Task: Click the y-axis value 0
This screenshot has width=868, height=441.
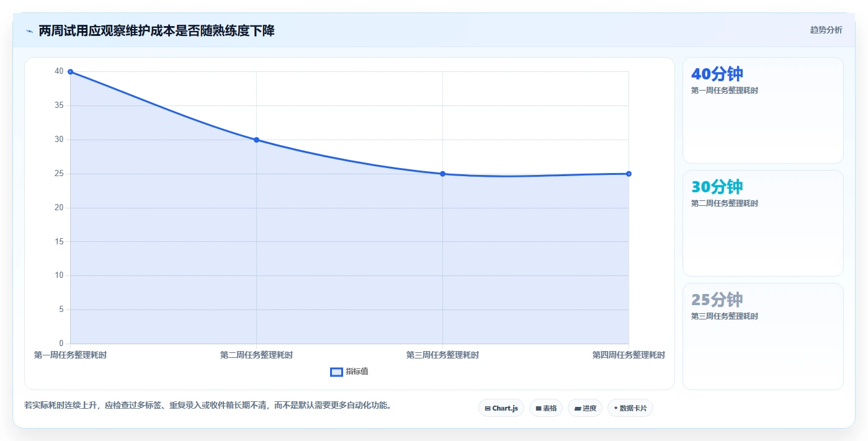Action: click(61, 343)
